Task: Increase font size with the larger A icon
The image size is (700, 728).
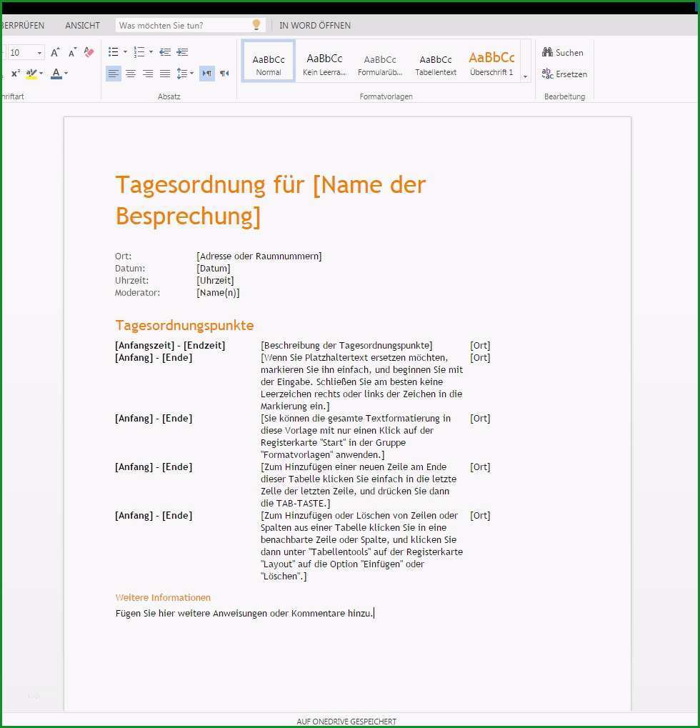Action: (x=55, y=52)
